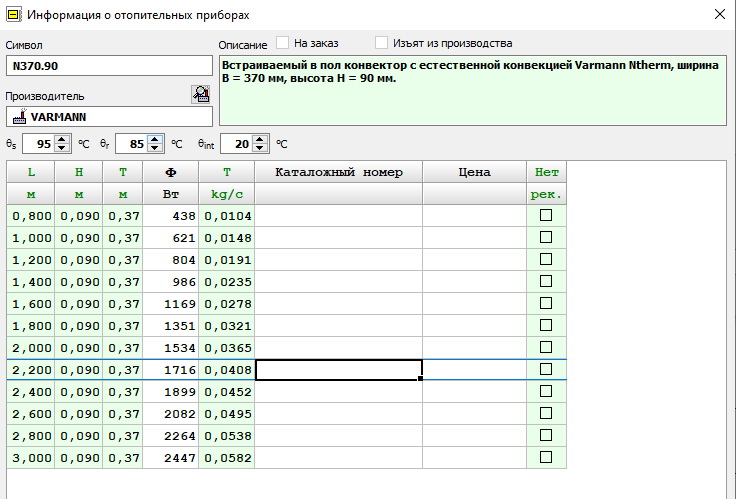Select catalog number cell in 2,200 row
The width and height of the screenshot is (736, 499).
[x=338, y=369]
